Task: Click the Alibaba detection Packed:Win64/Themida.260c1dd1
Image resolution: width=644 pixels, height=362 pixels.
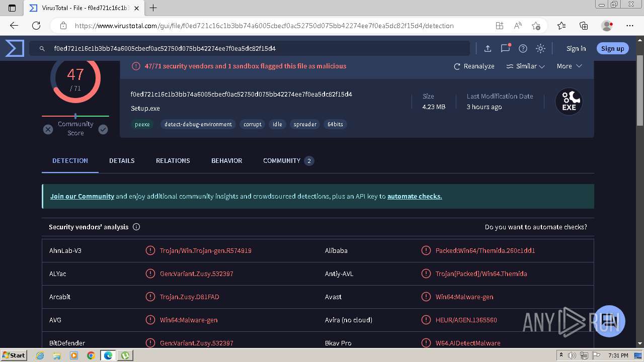Action: click(x=485, y=250)
